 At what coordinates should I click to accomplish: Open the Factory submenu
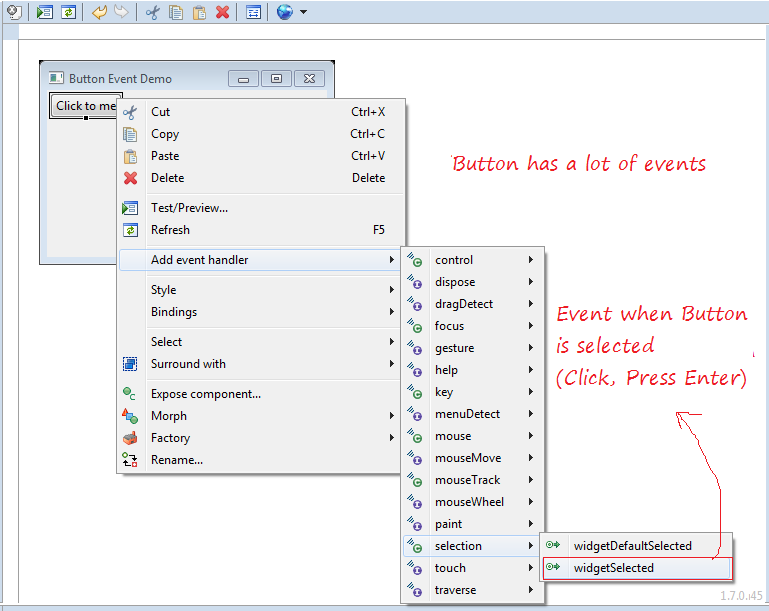click(259, 438)
